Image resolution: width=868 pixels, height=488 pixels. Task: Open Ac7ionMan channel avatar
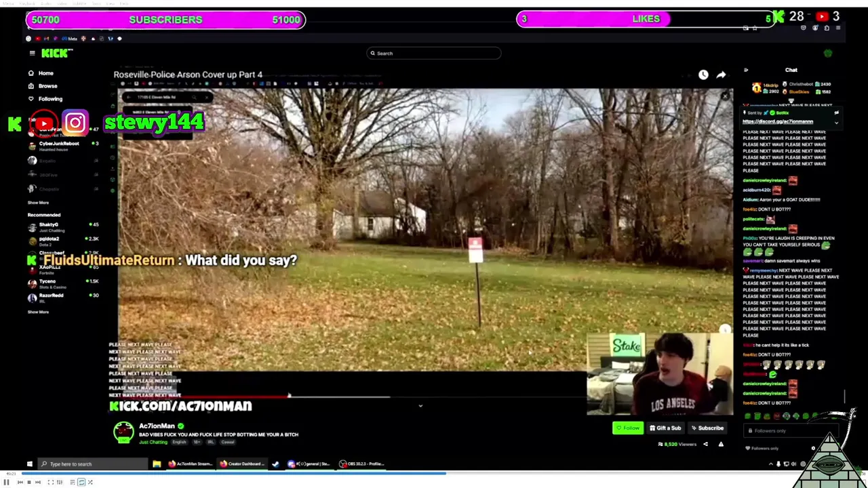point(123,432)
